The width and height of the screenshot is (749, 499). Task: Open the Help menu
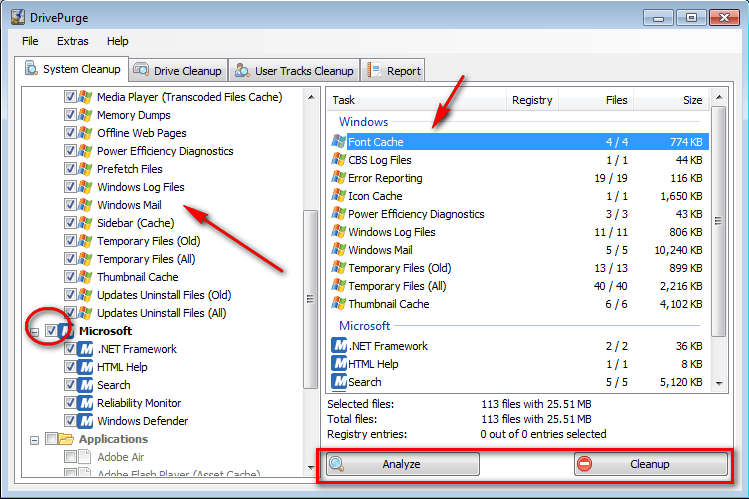(118, 41)
